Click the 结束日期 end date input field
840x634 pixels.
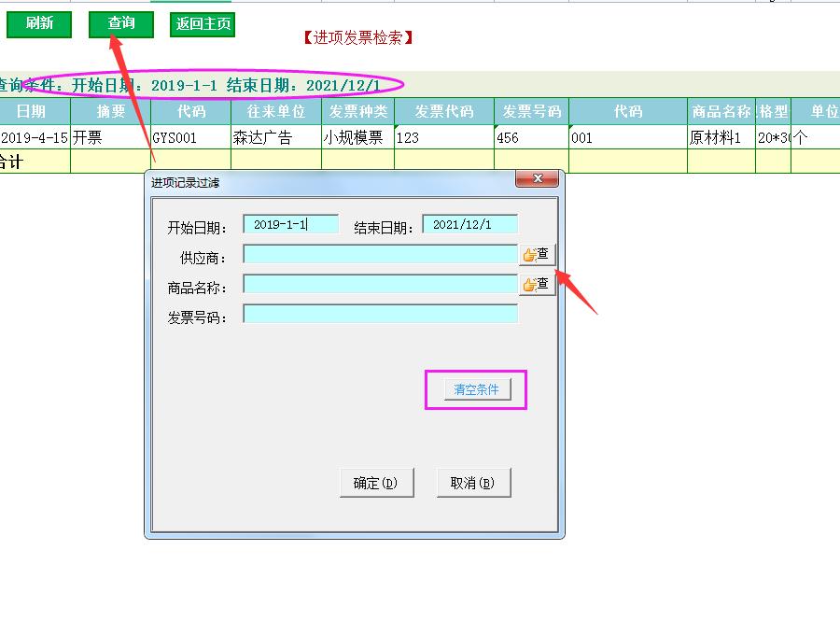(470, 223)
